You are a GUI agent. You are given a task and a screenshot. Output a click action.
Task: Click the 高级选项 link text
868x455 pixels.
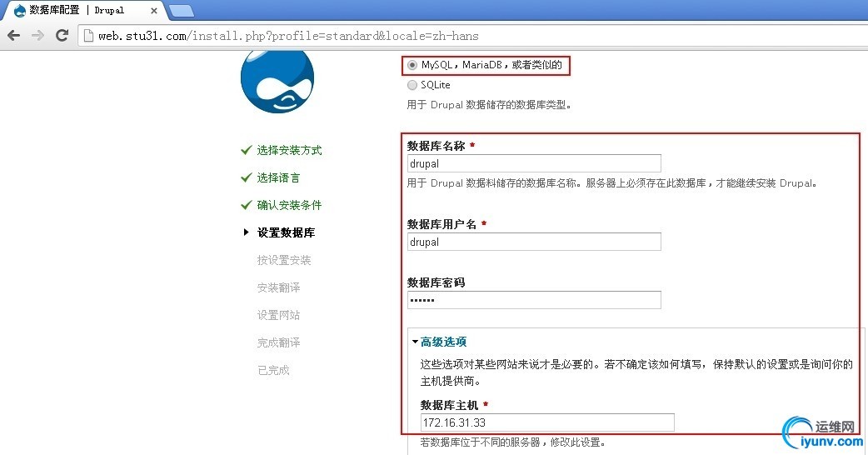point(443,342)
